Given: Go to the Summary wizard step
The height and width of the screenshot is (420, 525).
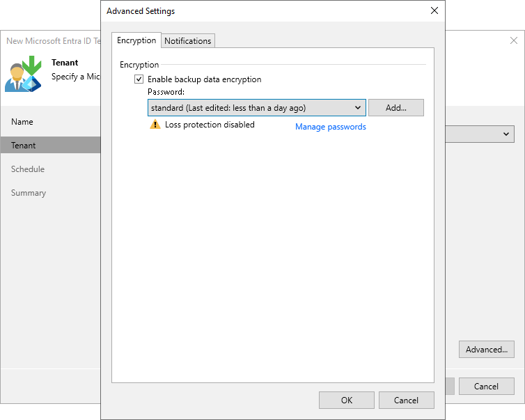Looking at the screenshot, I should coord(29,193).
